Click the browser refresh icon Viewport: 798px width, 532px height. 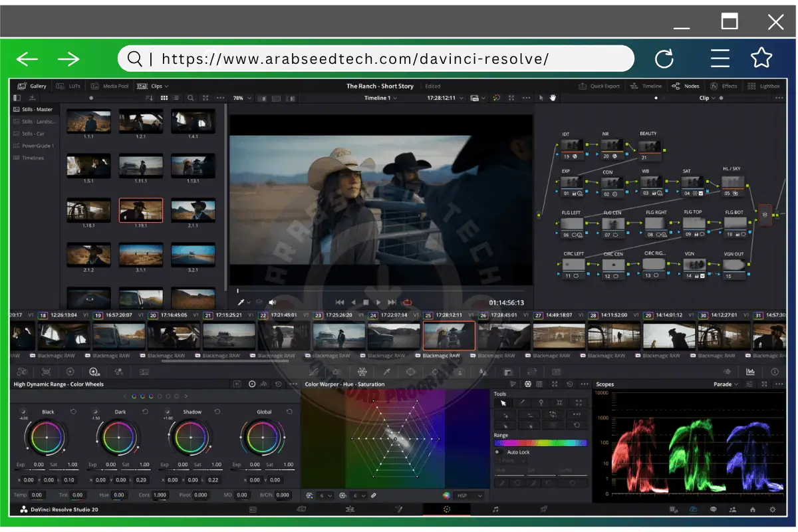coord(664,59)
